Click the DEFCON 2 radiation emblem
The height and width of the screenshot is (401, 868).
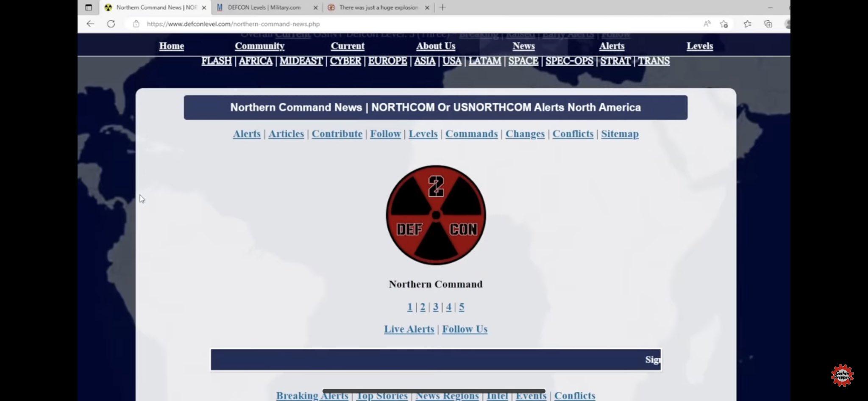pyautogui.click(x=436, y=215)
